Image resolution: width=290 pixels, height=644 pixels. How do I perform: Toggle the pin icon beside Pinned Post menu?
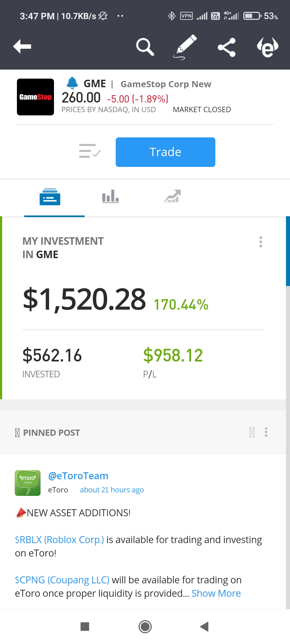click(252, 432)
